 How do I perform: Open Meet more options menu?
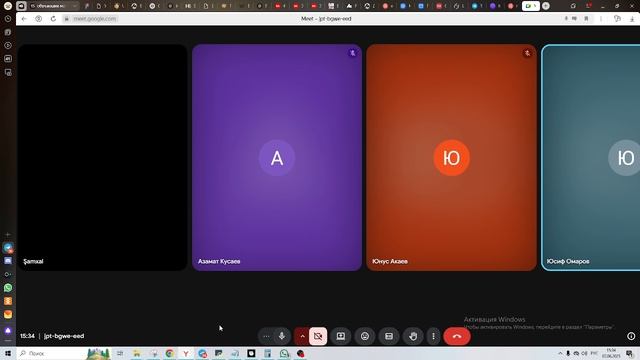coord(433,336)
